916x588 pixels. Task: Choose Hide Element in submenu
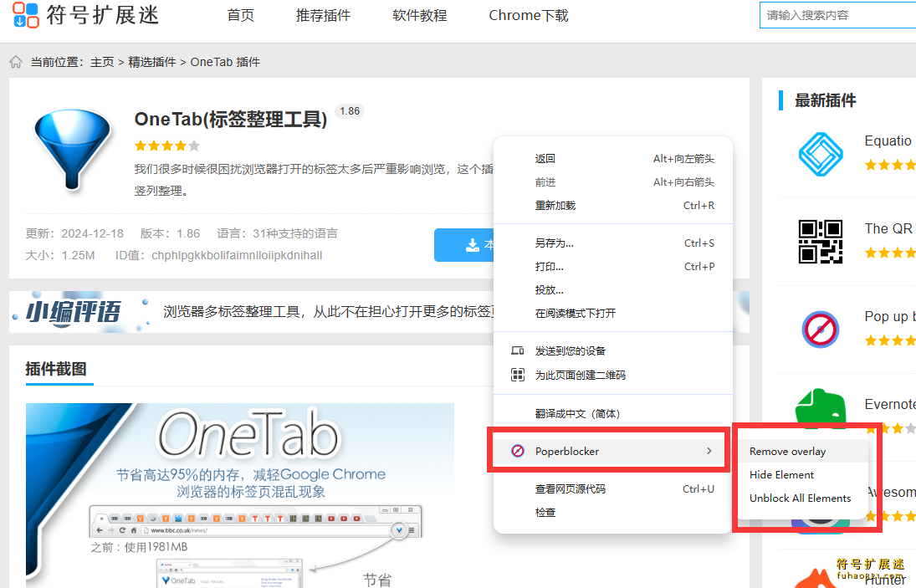[x=781, y=474]
